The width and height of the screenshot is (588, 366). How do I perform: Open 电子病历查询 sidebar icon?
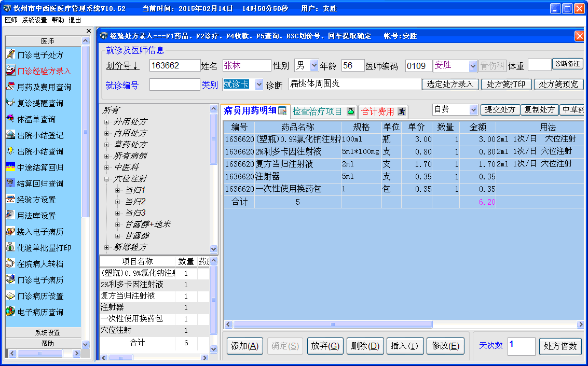pyautogui.click(x=10, y=312)
